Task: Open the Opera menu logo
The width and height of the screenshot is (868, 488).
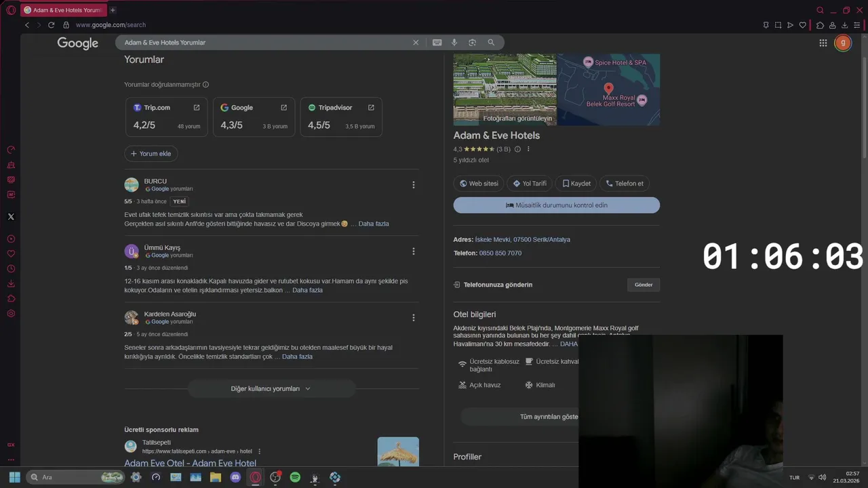Action: pos(11,10)
